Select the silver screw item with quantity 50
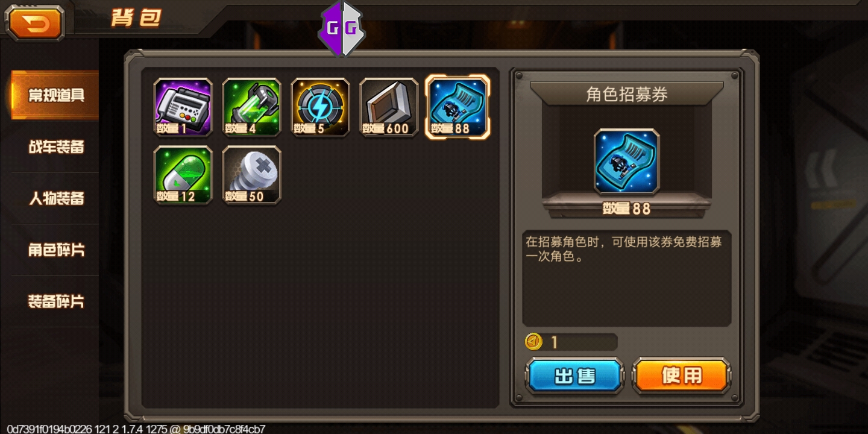Image resolution: width=868 pixels, height=434 pixels. coord(252,175)
